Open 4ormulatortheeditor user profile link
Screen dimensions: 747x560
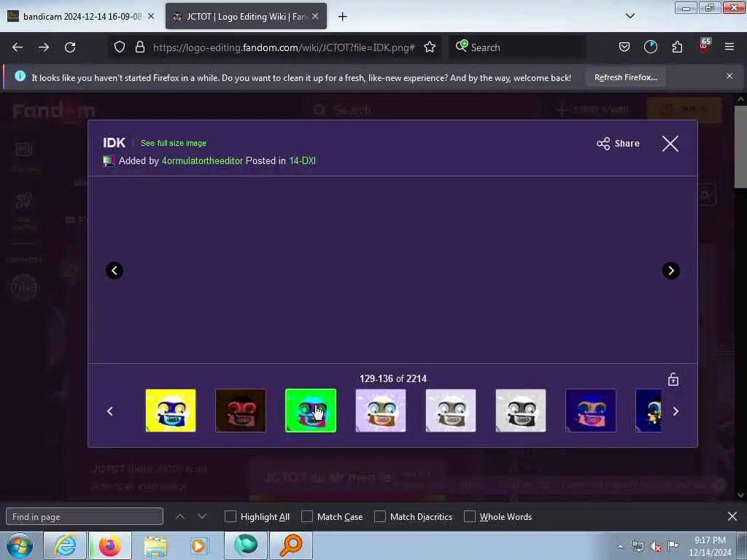click(202, 161)
